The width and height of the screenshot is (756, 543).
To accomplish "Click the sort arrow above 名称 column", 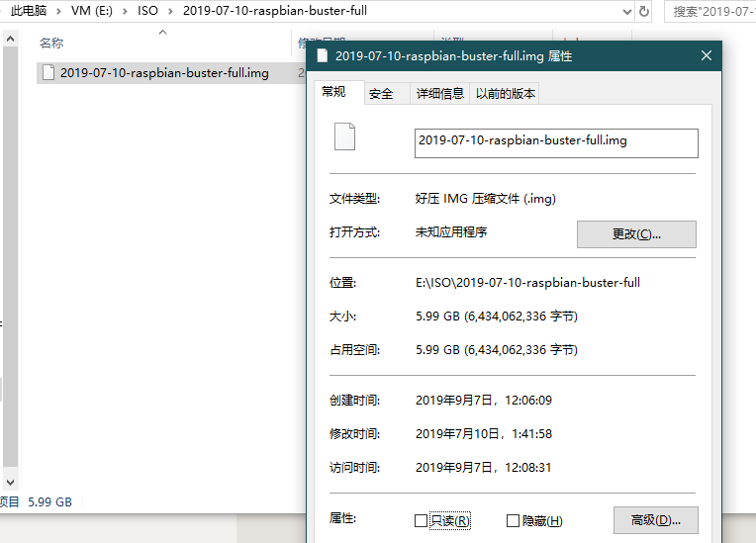I will click(x=163, y=33).
